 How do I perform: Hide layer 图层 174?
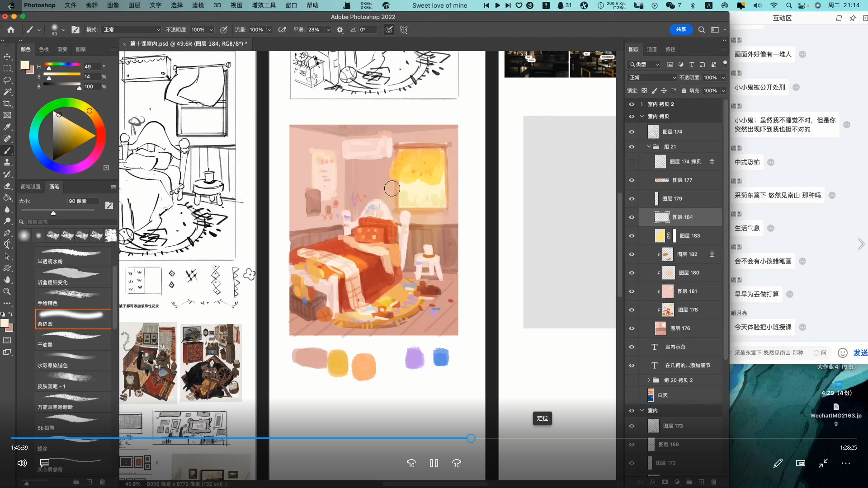click(x=632, y=131)
